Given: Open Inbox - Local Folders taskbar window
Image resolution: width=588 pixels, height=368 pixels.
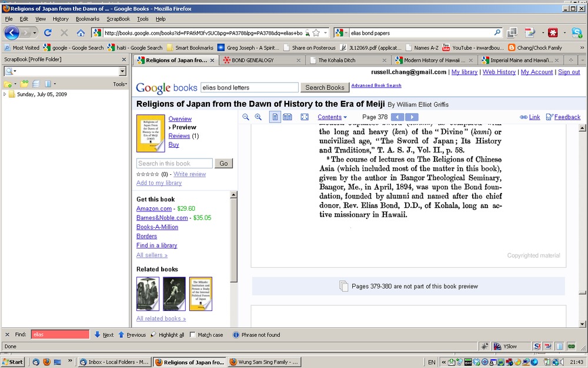Looking at the screenshot, I should pyautogui.click(x=114, y=362).
